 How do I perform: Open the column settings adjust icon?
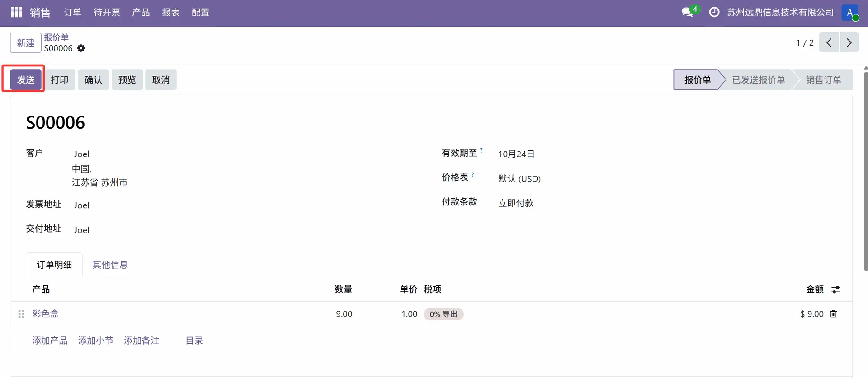click(836, 289)
